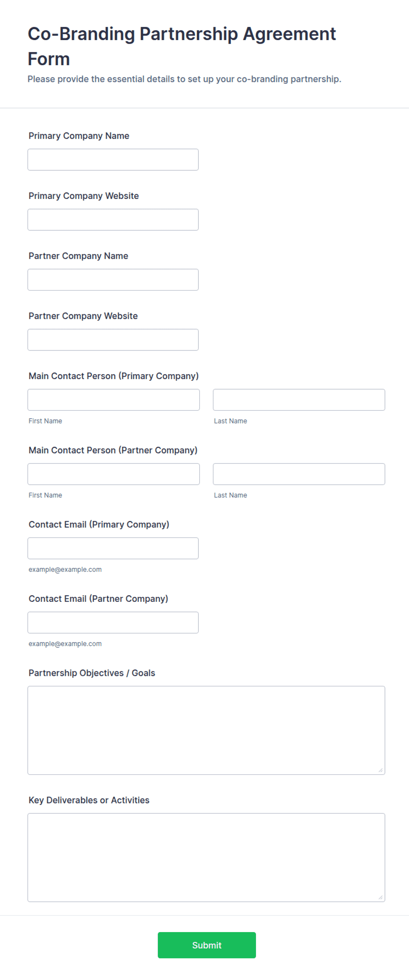Click the Co-Branding Partnership Agreement Form heading

pos(182,46)
